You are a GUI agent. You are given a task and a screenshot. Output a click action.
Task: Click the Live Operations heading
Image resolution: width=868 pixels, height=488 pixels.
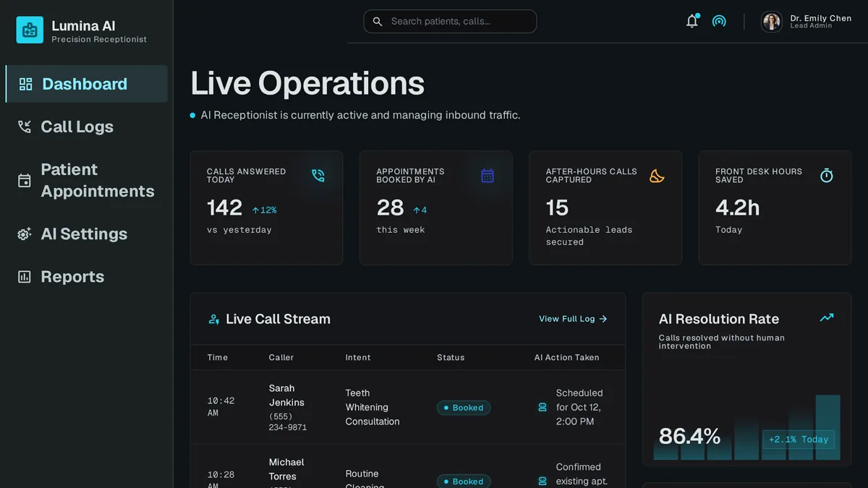tap(307, 83)
